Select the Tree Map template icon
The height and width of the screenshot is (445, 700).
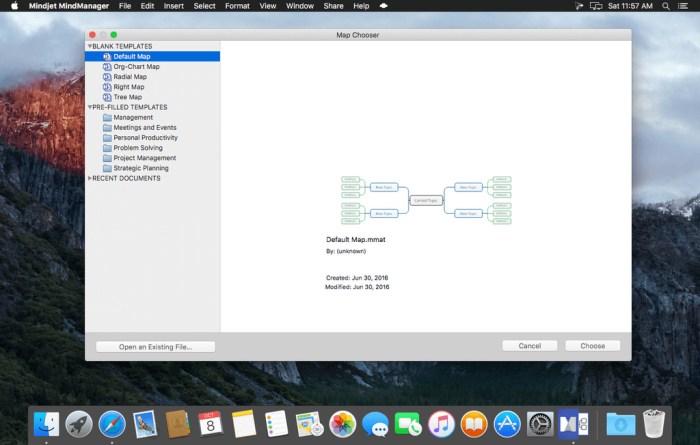(x=106, y=97)
